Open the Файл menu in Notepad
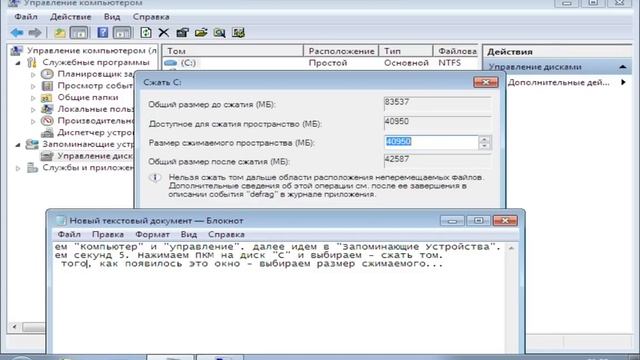 pos(69,234)
